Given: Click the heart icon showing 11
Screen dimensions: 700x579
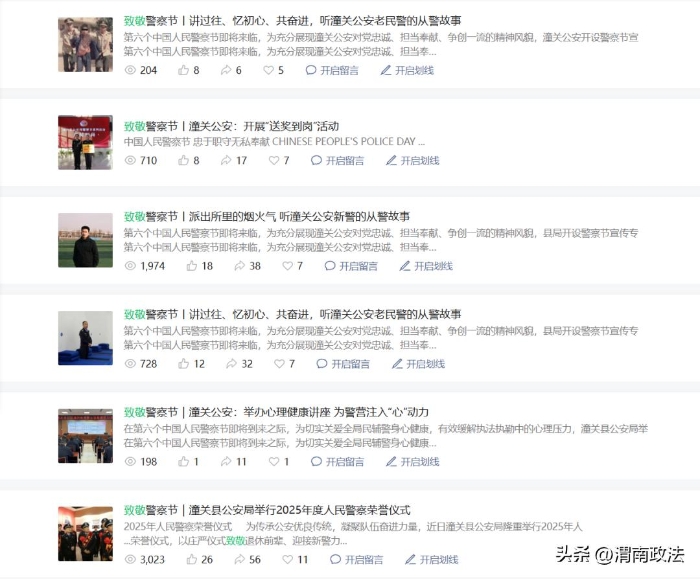Looking at the screenshot, I should click(x=288, y=559).
